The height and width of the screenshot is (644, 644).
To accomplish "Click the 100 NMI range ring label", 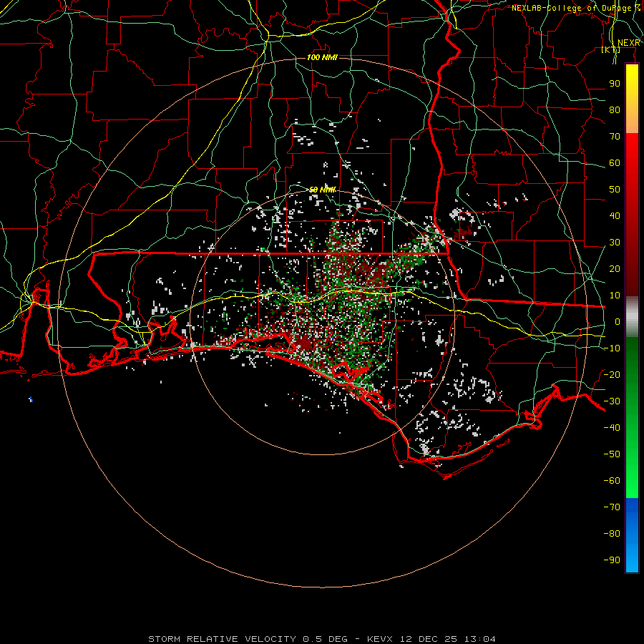I will [x=322, y=57].
